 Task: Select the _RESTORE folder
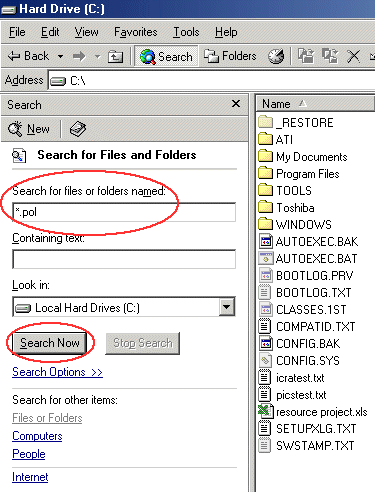click(295, 122)
